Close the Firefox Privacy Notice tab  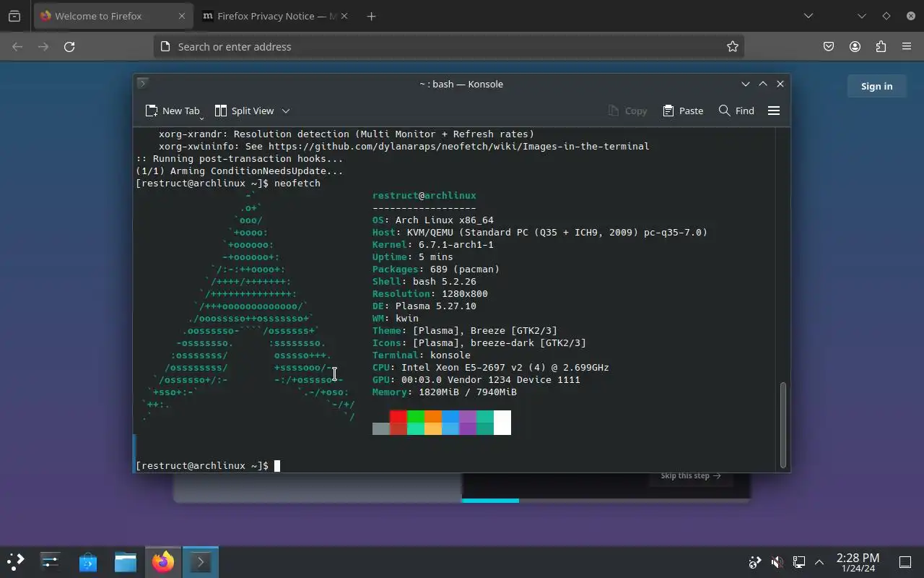(x=344, y=16)
